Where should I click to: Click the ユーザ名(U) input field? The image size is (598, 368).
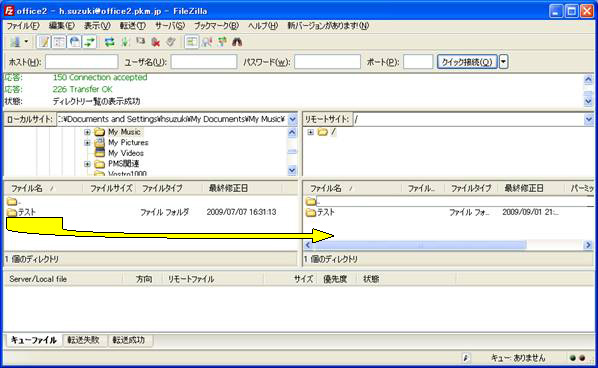pos(204,62)
